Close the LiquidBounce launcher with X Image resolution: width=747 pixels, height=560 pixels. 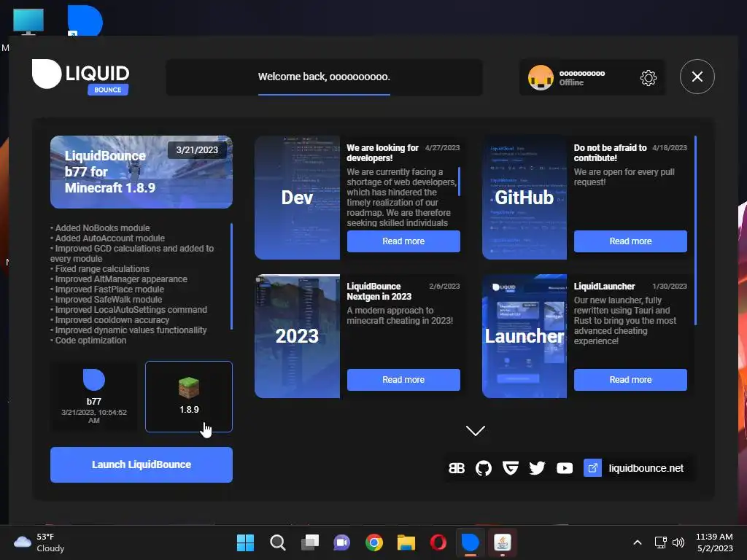[x=697, y=77]
